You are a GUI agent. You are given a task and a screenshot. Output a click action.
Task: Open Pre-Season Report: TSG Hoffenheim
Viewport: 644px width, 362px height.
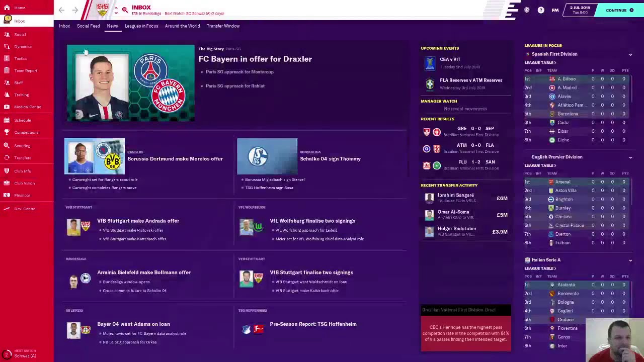pos(313,324)
